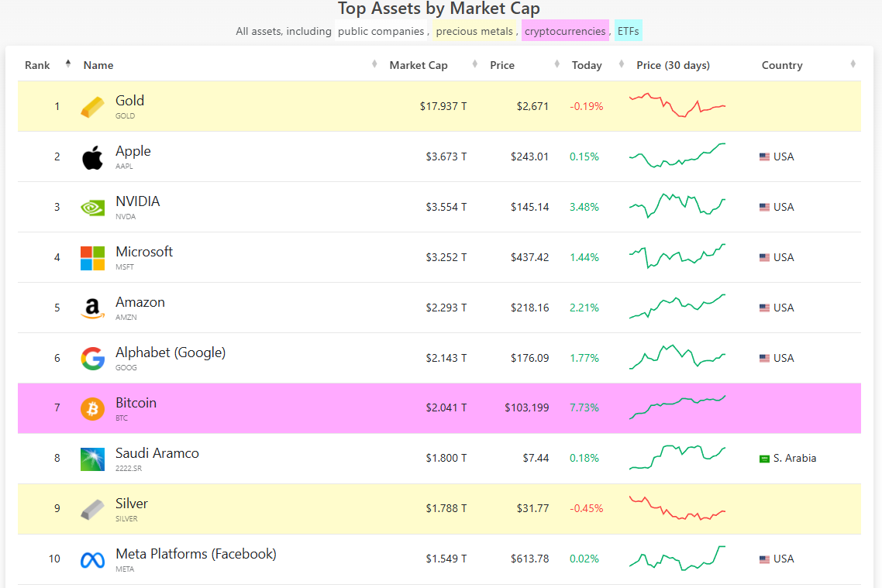The image size is (882, 588).
Task: Click the USA flag in Amazon row
Action: 764,308
